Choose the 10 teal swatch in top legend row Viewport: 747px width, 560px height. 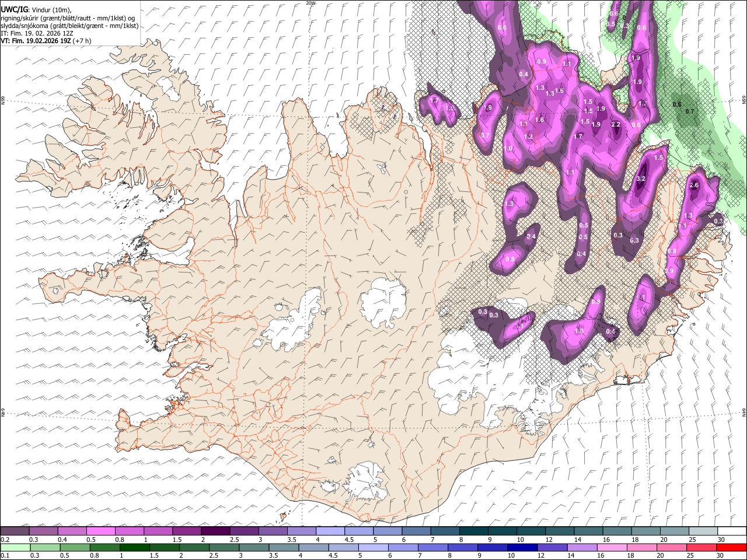click(530, 531)
